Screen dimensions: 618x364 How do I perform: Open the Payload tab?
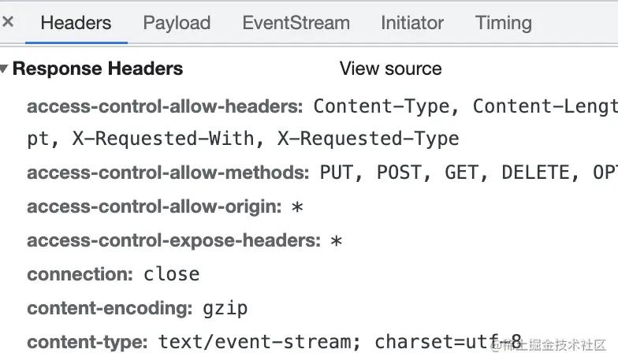pyautogui.click(x=177, y=23)
